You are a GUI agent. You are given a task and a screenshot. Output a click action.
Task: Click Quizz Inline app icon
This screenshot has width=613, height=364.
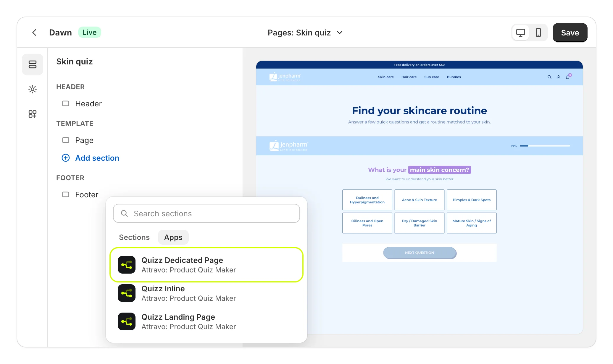(127, 293)
